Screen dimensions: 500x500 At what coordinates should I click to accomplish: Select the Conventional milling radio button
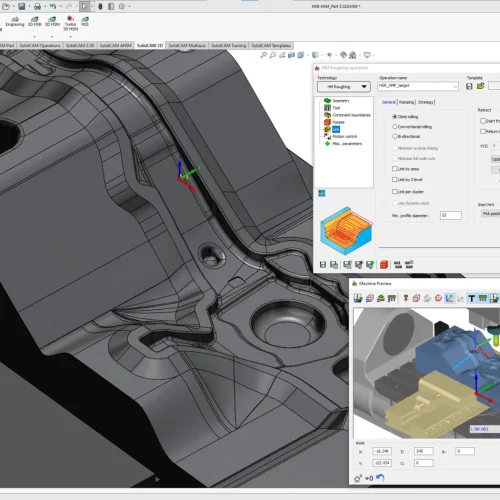(x=395, y=127)
